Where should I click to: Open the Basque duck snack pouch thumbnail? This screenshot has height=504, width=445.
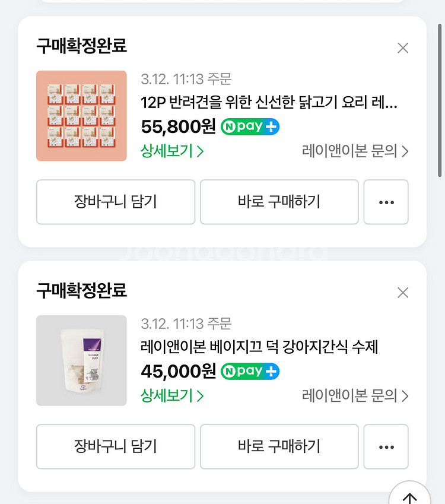[81, 360]
